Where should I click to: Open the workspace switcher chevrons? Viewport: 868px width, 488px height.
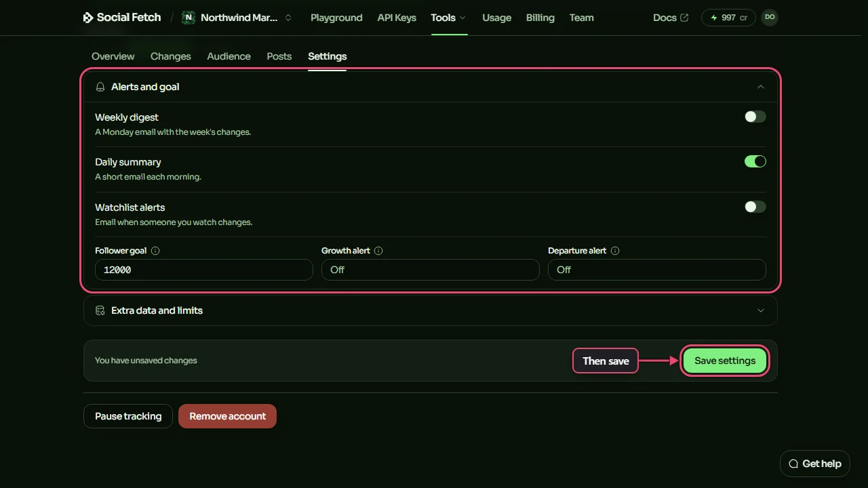pyautogui.click(x=288, y=18)
